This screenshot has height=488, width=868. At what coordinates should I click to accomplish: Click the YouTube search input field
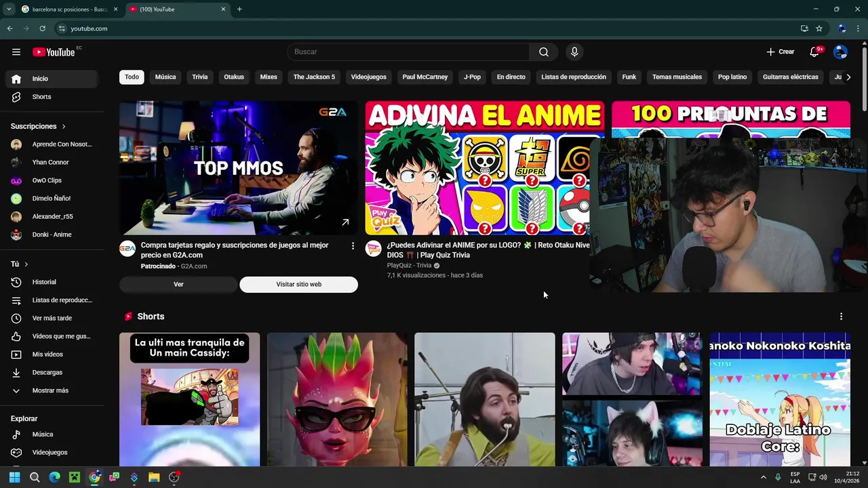click(408, 52)
